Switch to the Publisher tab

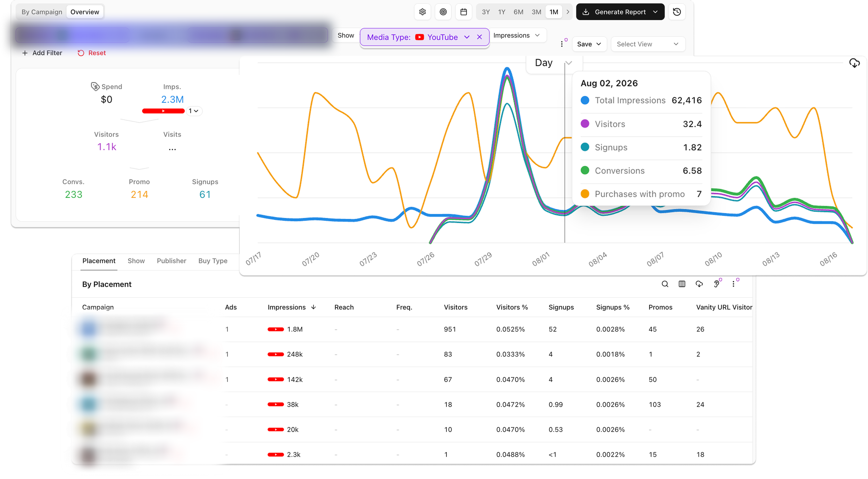[172, 261]
